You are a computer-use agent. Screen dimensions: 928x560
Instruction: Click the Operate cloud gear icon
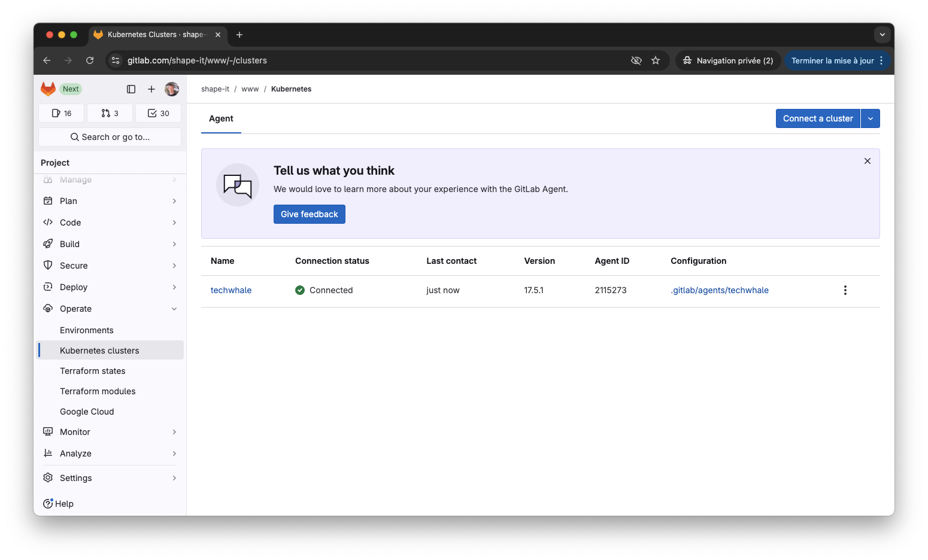pyautogui.click(x=48, y=309)
